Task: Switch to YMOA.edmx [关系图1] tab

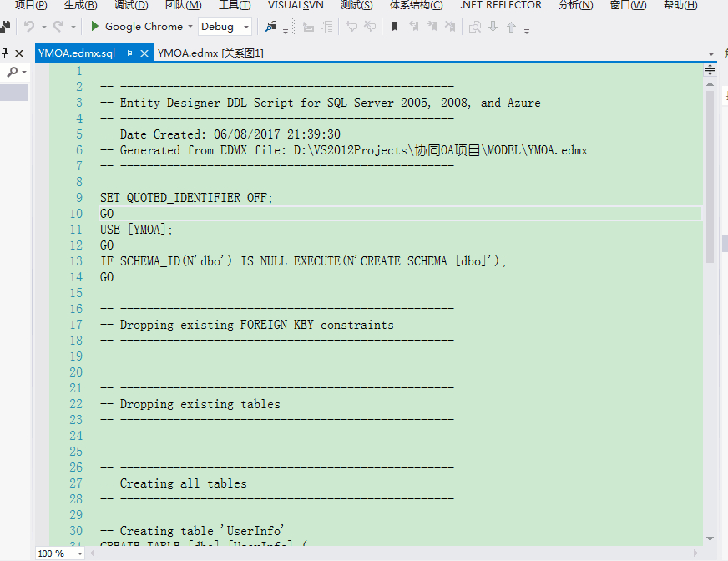Action: coord(210,53)
